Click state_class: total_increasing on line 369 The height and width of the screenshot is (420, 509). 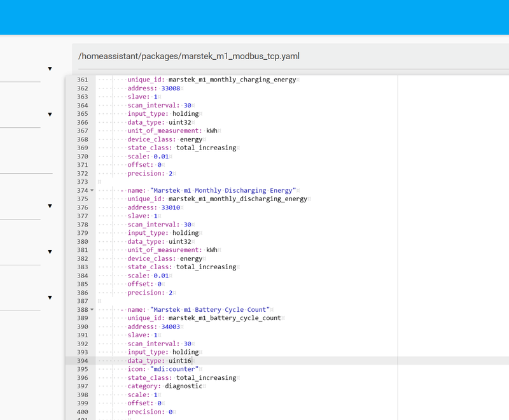(x=182, y=148)
